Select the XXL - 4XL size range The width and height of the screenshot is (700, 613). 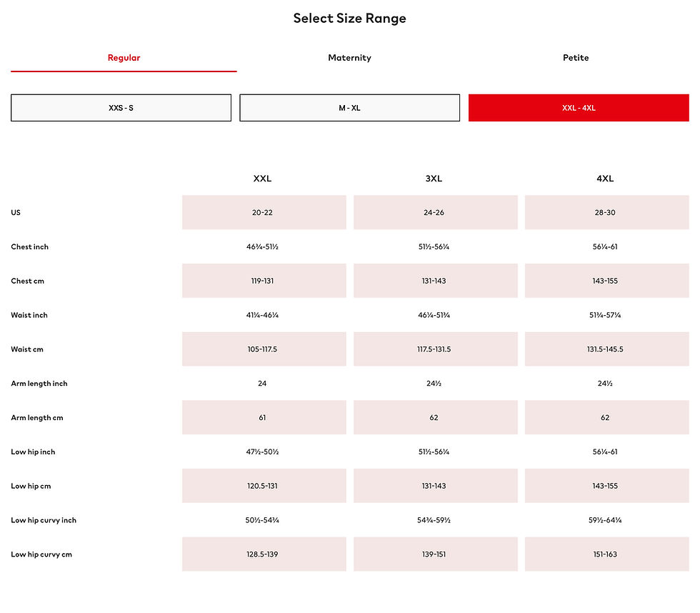click(579, 108)
